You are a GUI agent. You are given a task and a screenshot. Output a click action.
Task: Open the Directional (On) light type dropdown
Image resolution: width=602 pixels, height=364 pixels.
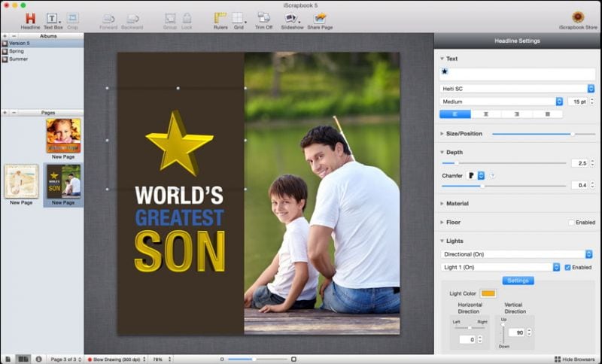point(516,254)
